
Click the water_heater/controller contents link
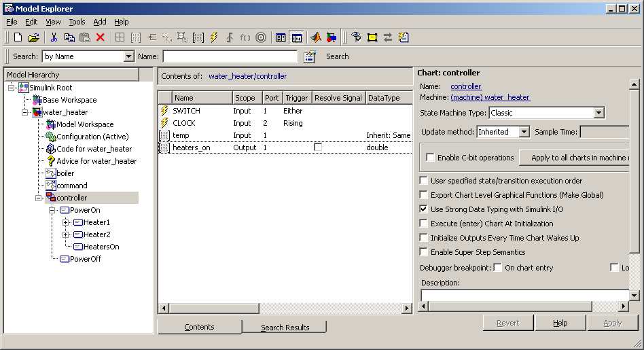tap(248, 76)
